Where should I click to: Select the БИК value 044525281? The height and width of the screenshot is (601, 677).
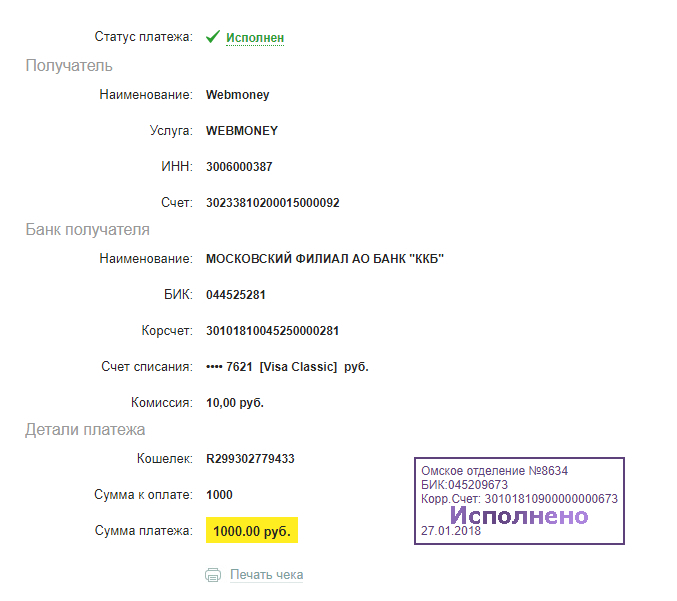tap(235, 295)
